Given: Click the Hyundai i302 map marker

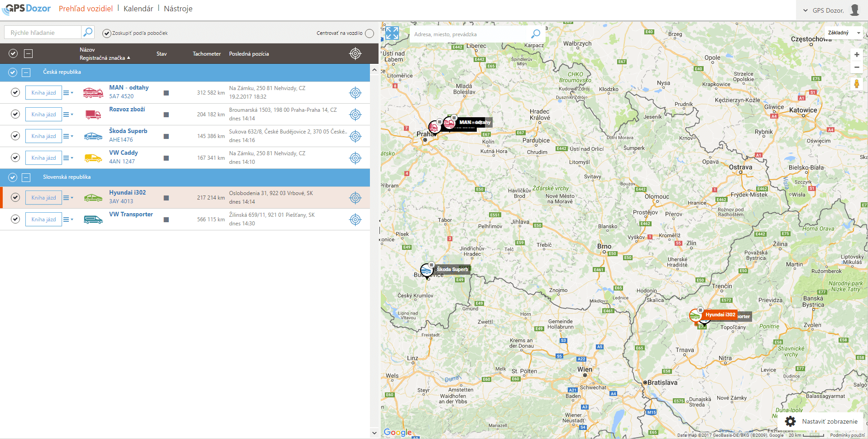Looking at the screenshot, I should coord(695,315).
